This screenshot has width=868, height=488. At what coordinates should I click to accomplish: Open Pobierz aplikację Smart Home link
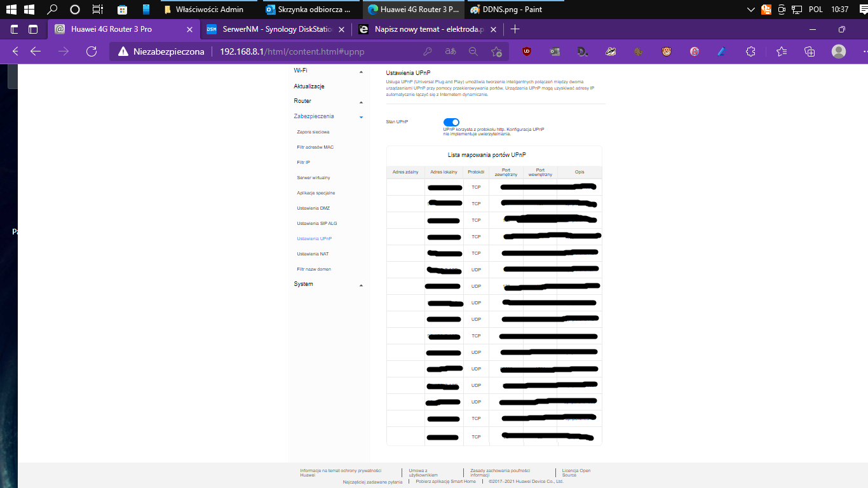(x=445, y=481)
